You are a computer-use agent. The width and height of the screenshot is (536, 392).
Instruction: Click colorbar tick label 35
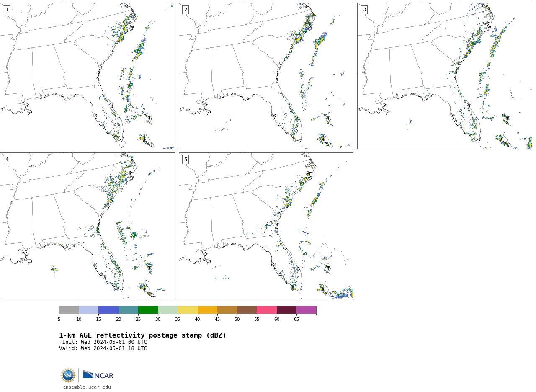[178, 320]
